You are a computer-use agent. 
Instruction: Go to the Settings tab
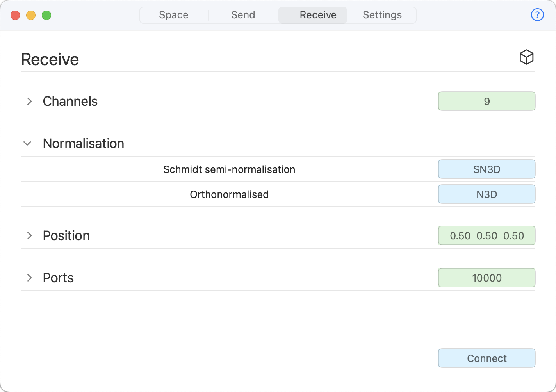(382, 15)
